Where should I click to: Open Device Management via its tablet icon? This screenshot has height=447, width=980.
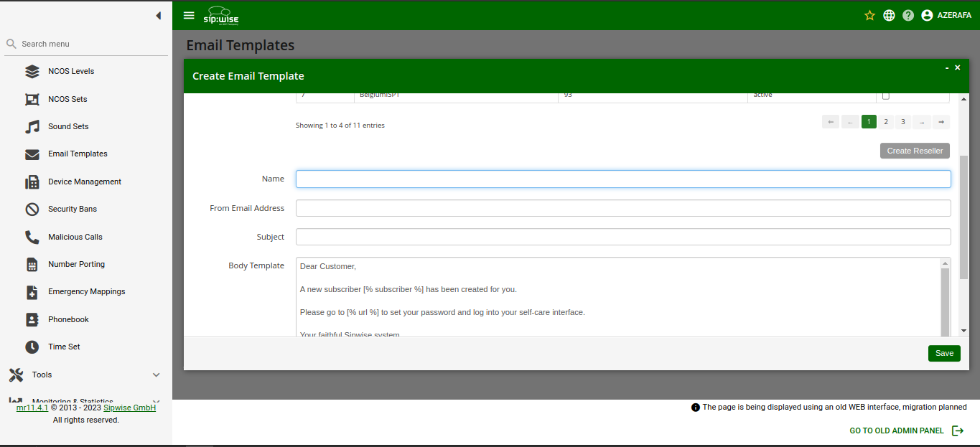coord(32,181)
